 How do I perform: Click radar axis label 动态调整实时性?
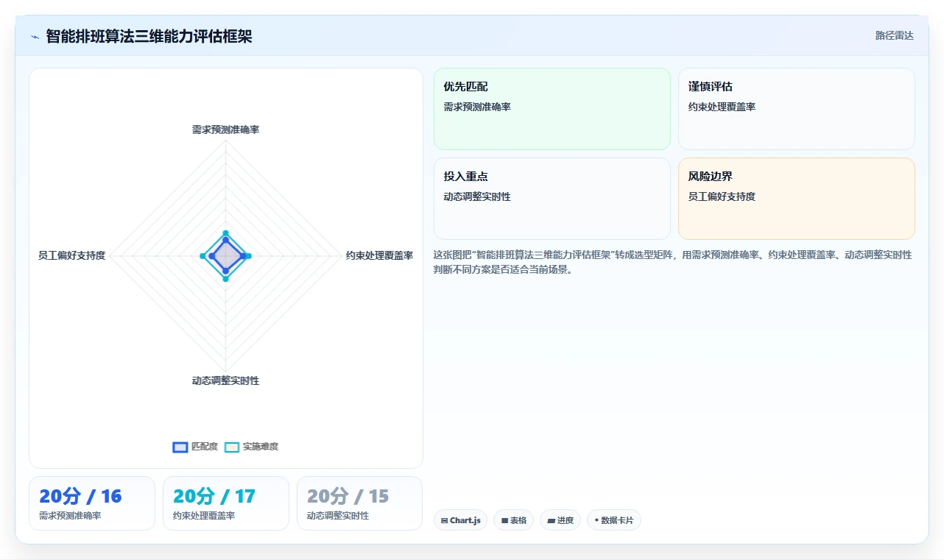(225, 380)
